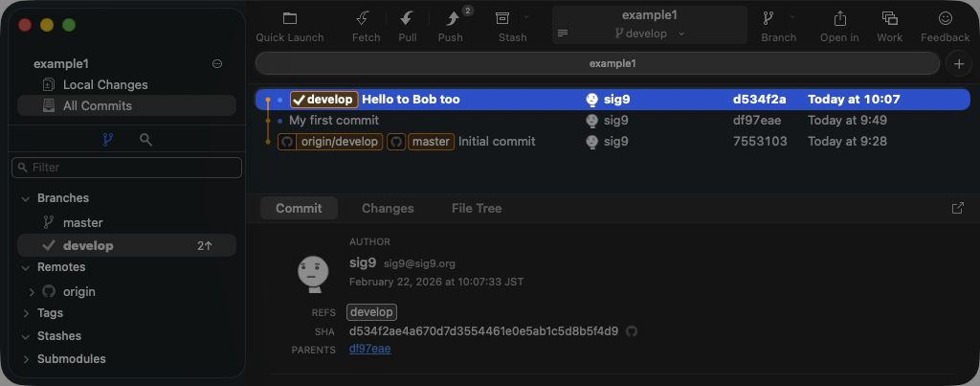Open the Feedback smiley icon
This screenshot has height=386, width=980.
point(945,19)
